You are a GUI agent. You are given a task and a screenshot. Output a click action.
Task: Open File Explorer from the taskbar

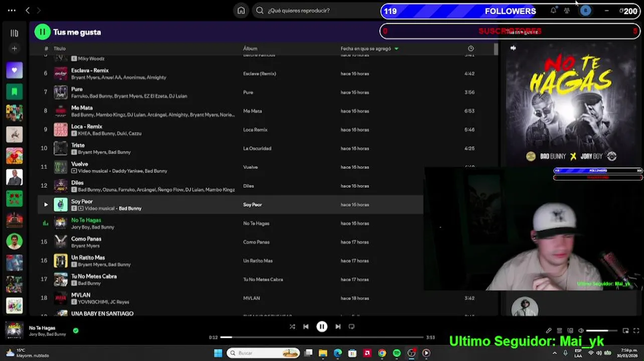pos(323,353)
